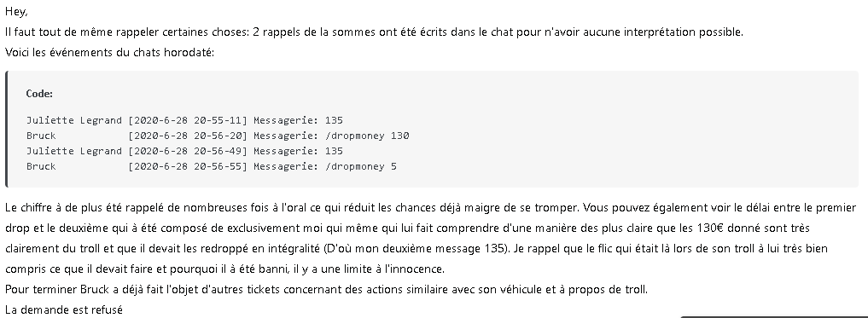Click the line starting "compris ce que il devait faire"
The height and width of the screenshot is (318, 868).
pyautogui.click(x=224, y=269)
